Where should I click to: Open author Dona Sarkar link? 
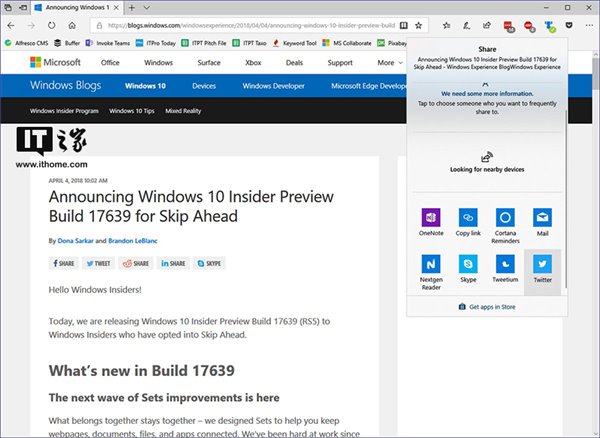[x=75, y=241]
